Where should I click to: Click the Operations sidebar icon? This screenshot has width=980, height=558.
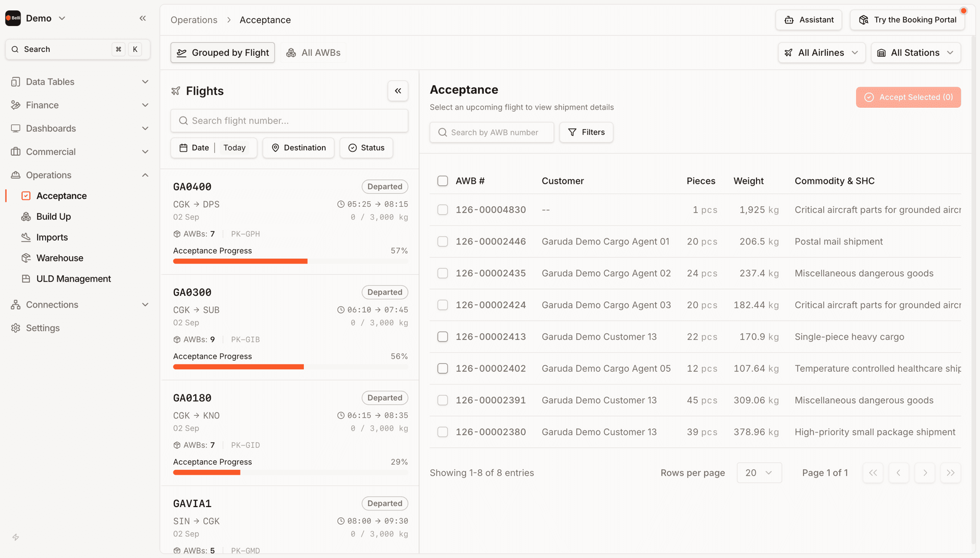point(16,175)
